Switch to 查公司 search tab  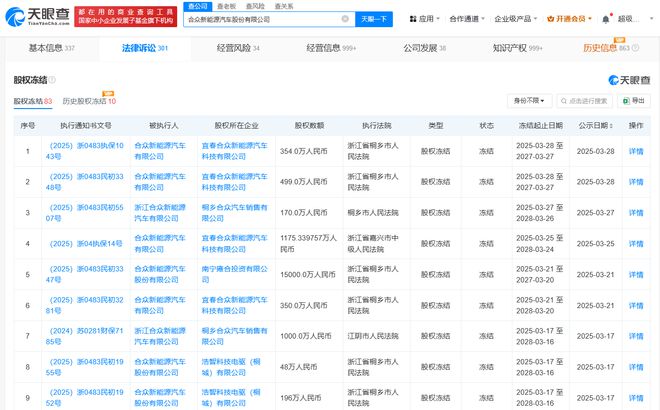click(198, 6)
